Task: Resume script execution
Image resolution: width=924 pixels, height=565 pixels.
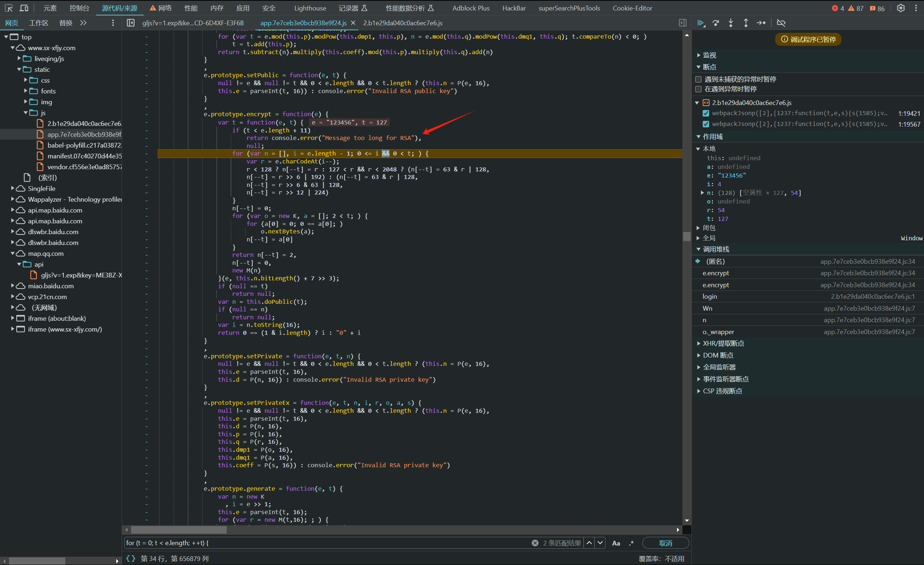Action: coord(701,23)
